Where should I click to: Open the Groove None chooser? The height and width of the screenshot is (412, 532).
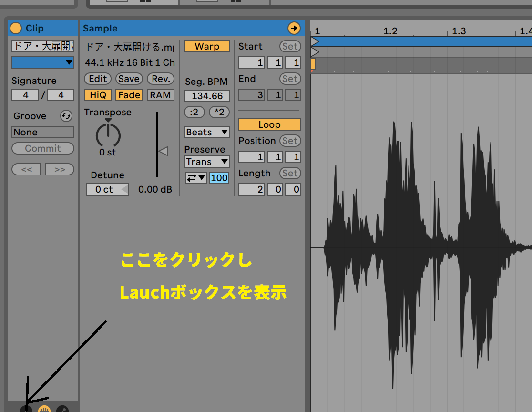click(43, 132)
